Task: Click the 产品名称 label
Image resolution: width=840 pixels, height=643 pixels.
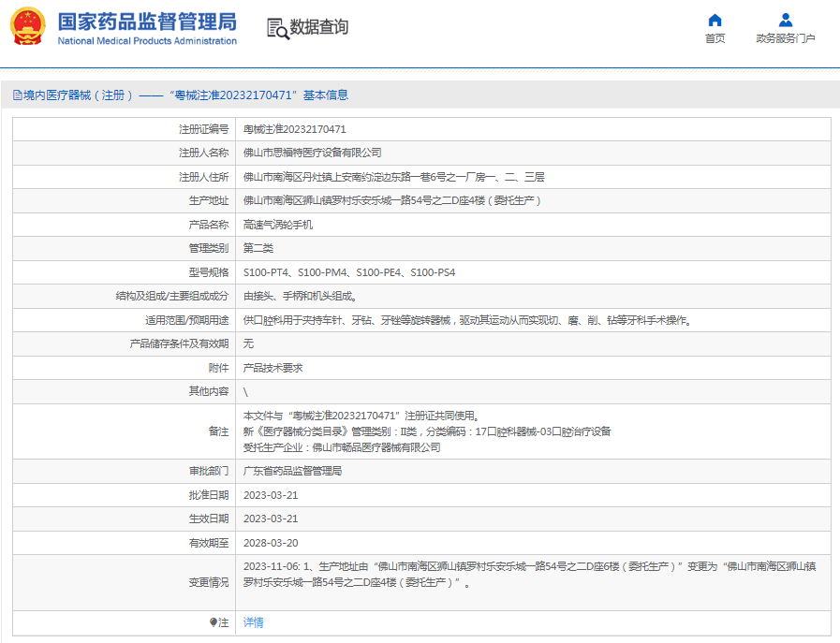Action: coord(209,225)
